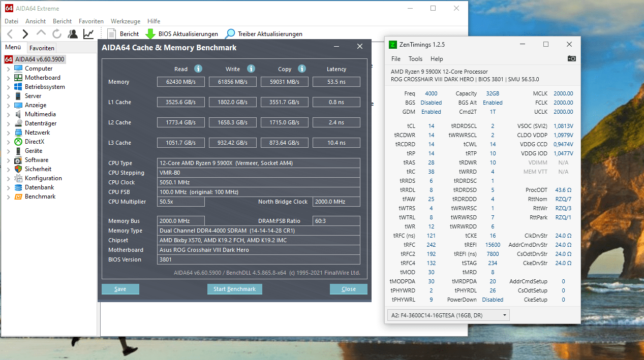This screenshot has height=360, width=644.
Task: Click the Betriebssystem Windows icon
Action: 18,87
